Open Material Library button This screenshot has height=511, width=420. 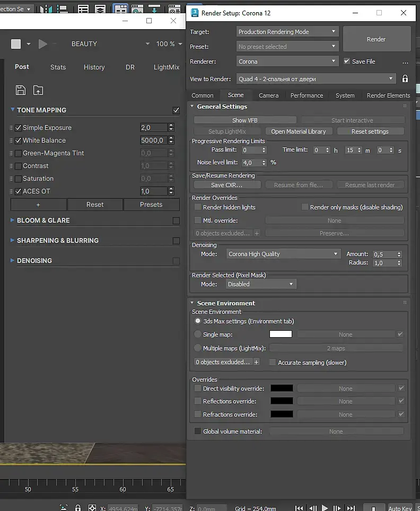click(299, 131)
